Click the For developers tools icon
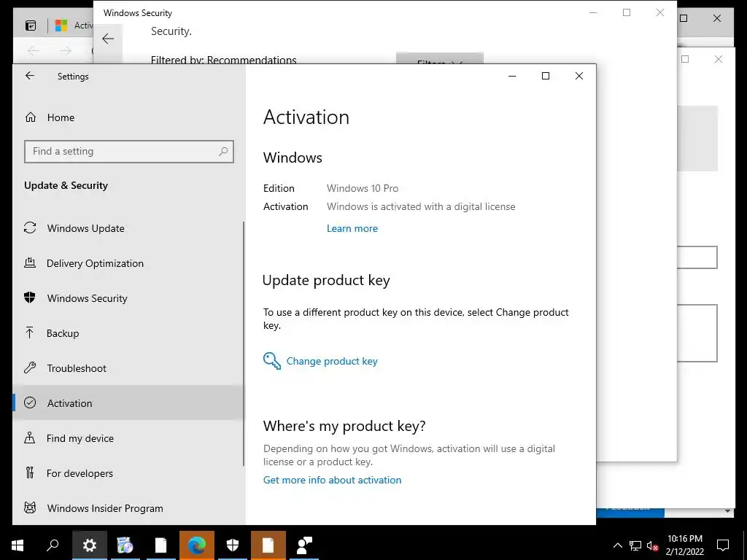Screen dimensions: 747x560 coord(29,472)
